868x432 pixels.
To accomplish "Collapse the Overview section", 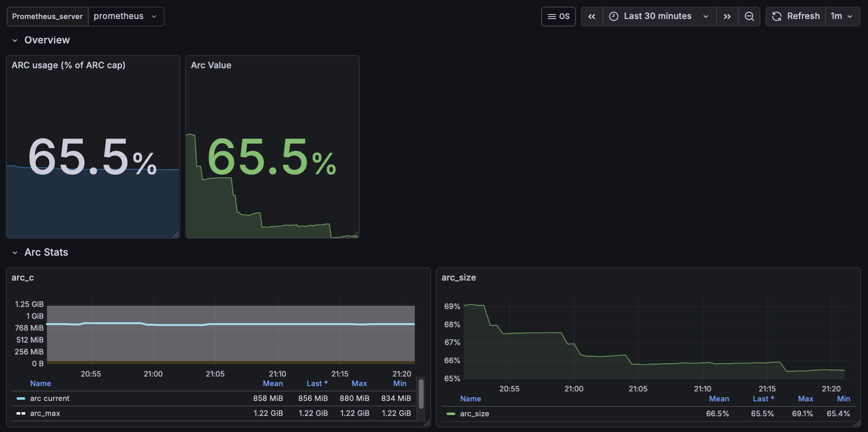I will [15, 40].
